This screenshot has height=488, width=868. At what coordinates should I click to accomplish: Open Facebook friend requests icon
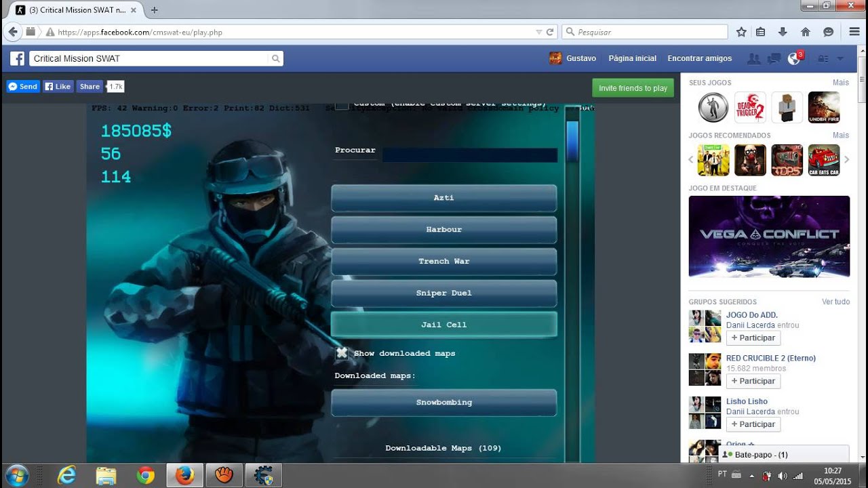(753, 59)
